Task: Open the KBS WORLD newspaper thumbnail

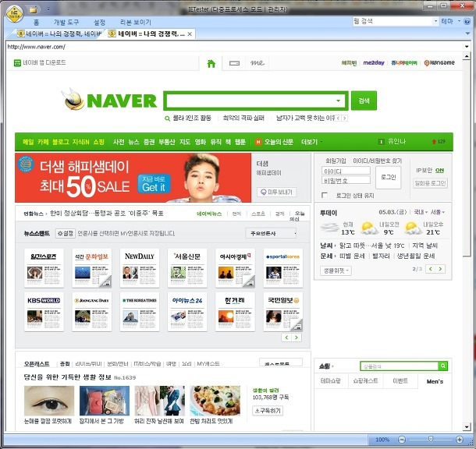Action: tap(44, 312)
